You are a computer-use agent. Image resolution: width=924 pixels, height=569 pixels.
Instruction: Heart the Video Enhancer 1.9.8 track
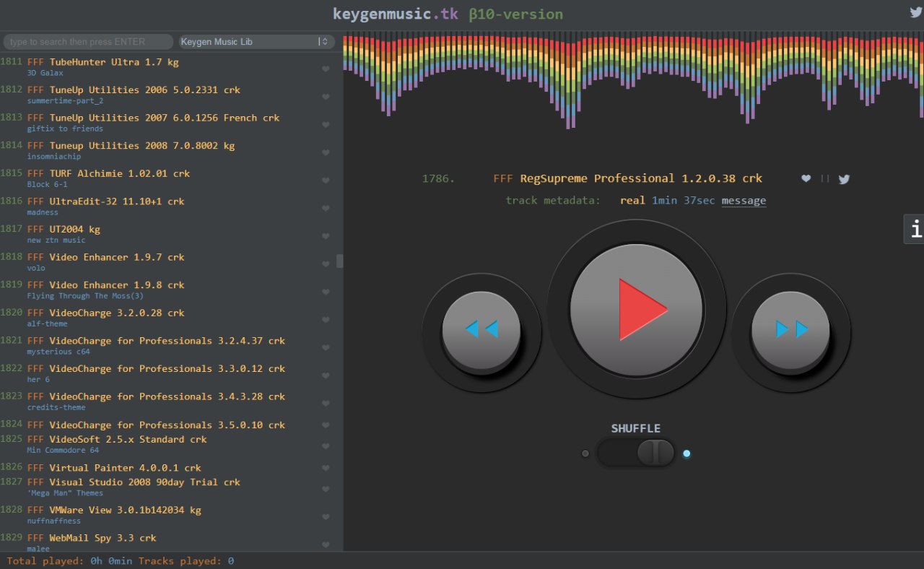[x=326, y=292]
